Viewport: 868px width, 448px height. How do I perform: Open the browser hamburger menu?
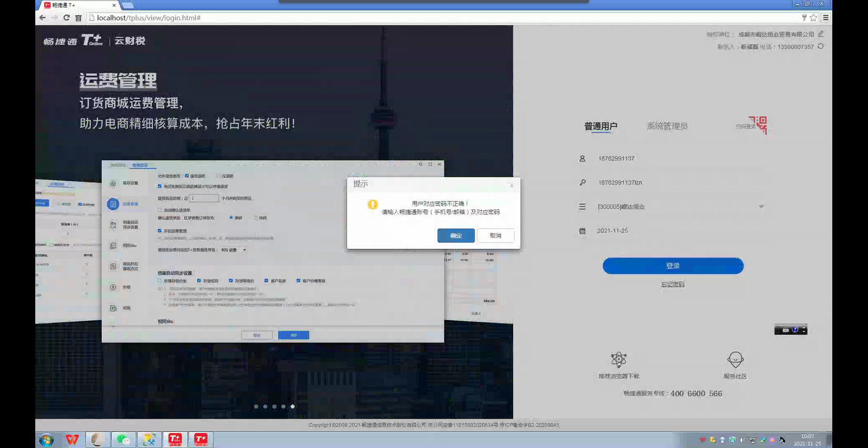click(826, 18)
